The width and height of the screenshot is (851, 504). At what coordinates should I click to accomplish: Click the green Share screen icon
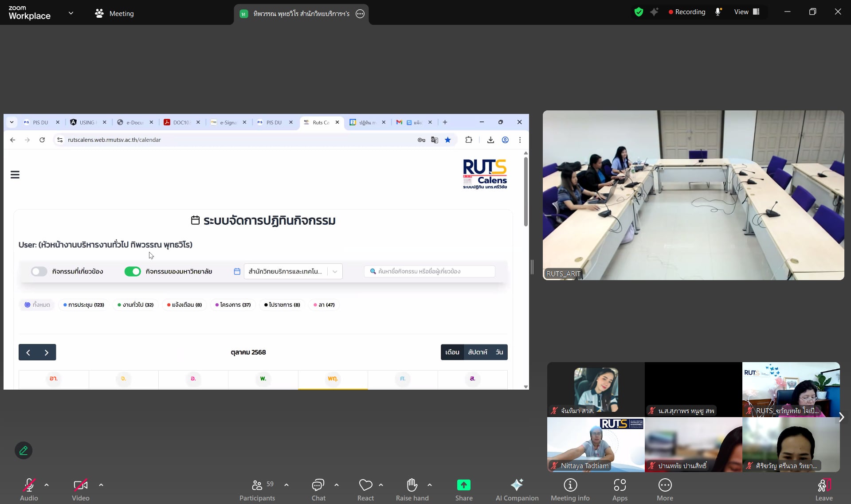pos(463,485)
